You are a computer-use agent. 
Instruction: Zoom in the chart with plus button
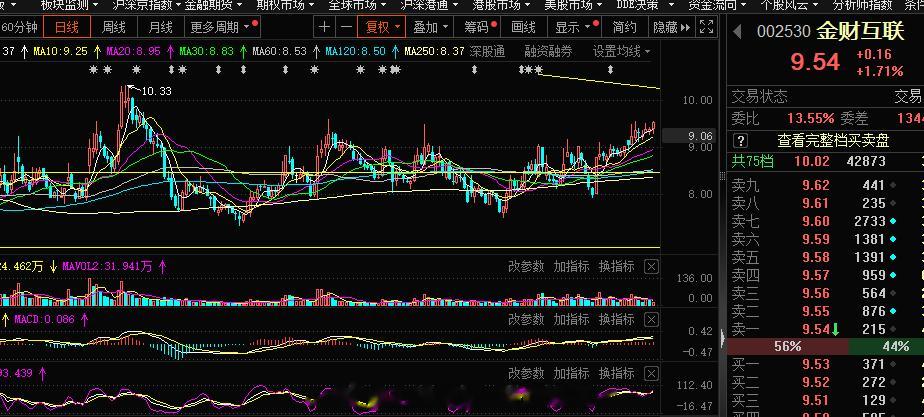point(325,27)
